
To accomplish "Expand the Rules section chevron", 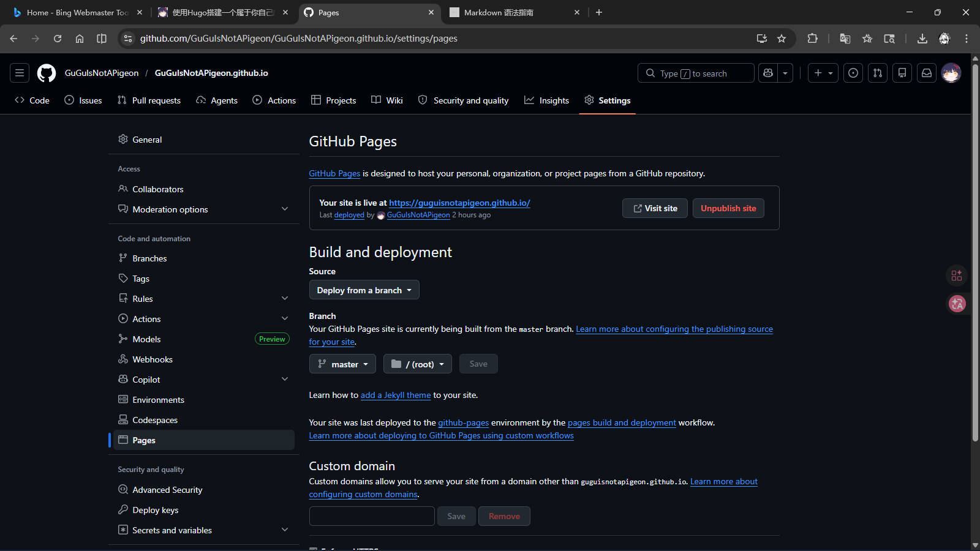I will tap(285, 299).
